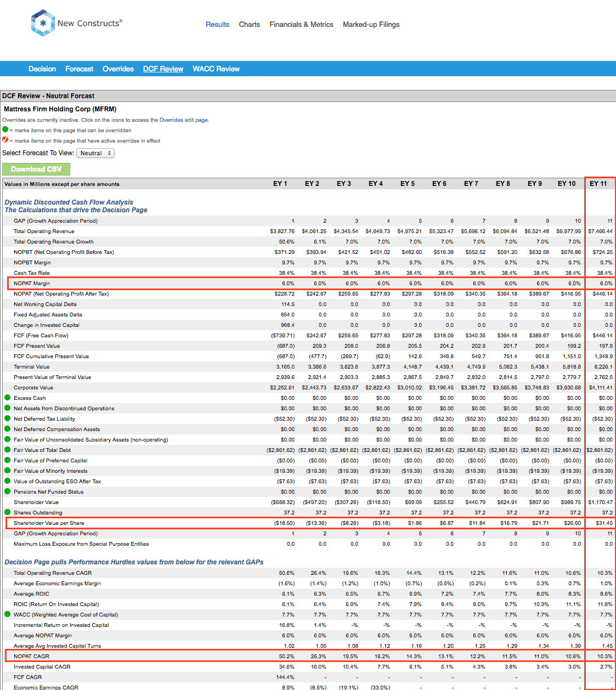Image resolution: width=616 pixels, height=690 pixels.
Task: Click Maximum Loss Exposure from Special Purpose Entities
Action: (x=81, y=544)
